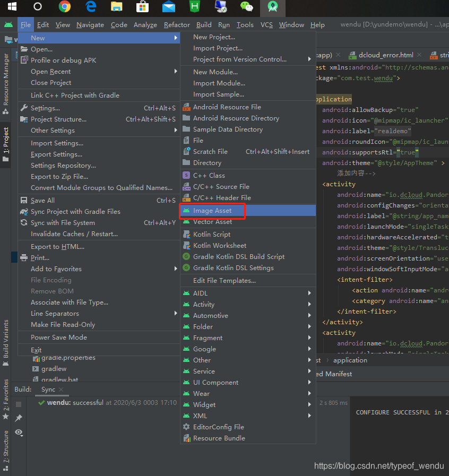Click the Kotlin Script icon
The width and height of the screenshot is (449, 476).
tap(186, 235)
